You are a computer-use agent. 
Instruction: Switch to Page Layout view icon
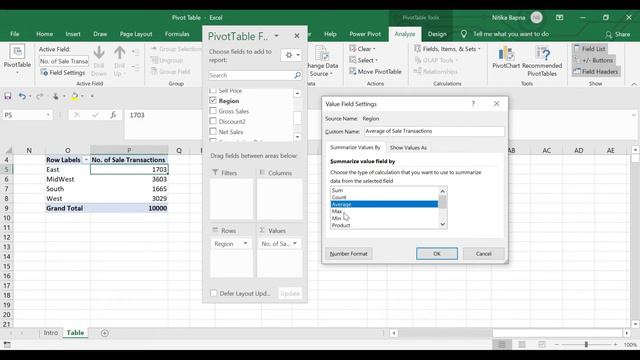pyautogui.click(x=522, y=344)
